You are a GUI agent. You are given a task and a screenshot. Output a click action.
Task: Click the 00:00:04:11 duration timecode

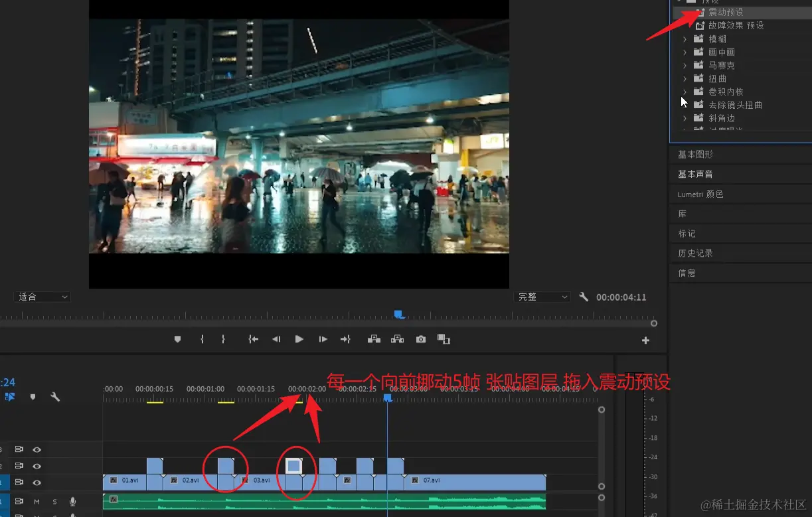tap(621, 297)
